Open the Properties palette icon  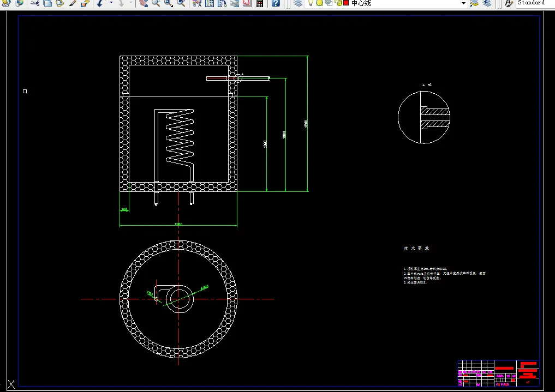197,3
